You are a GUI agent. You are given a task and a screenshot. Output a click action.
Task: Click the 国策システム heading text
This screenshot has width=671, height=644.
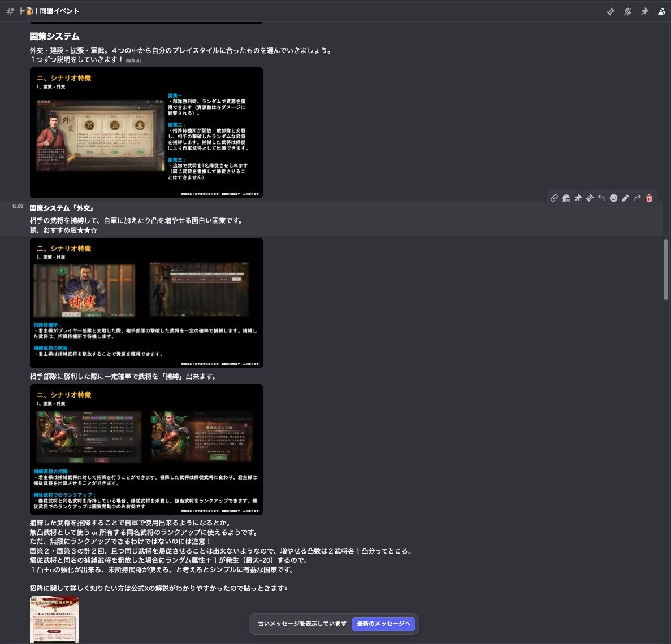coord(54,36)
